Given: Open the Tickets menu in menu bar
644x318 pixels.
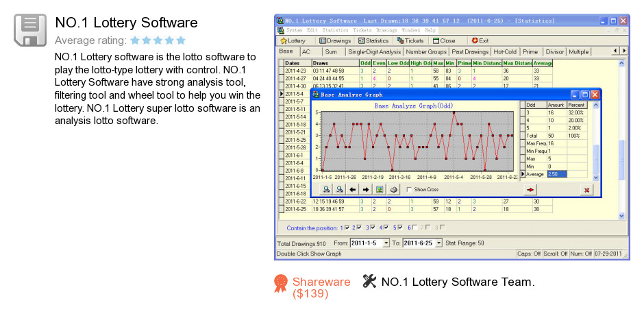Looking at the screenshot, I should tap(362, 30).
